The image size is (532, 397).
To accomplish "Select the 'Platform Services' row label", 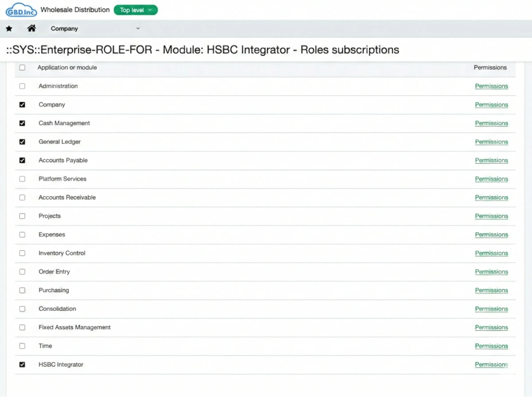I will coord(63,179).
